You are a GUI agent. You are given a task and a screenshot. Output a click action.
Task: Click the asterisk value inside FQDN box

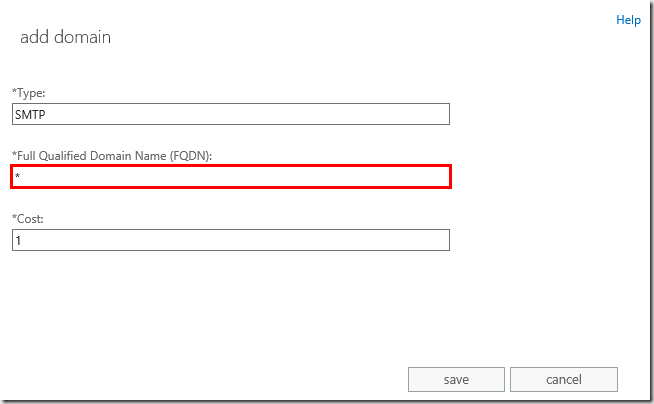18,178
